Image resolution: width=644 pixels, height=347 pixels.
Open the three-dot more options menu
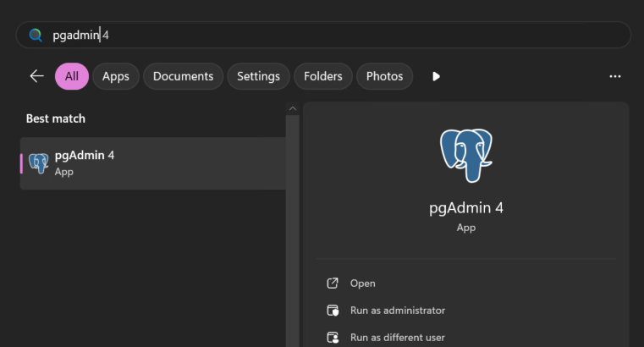coord(615,76)
